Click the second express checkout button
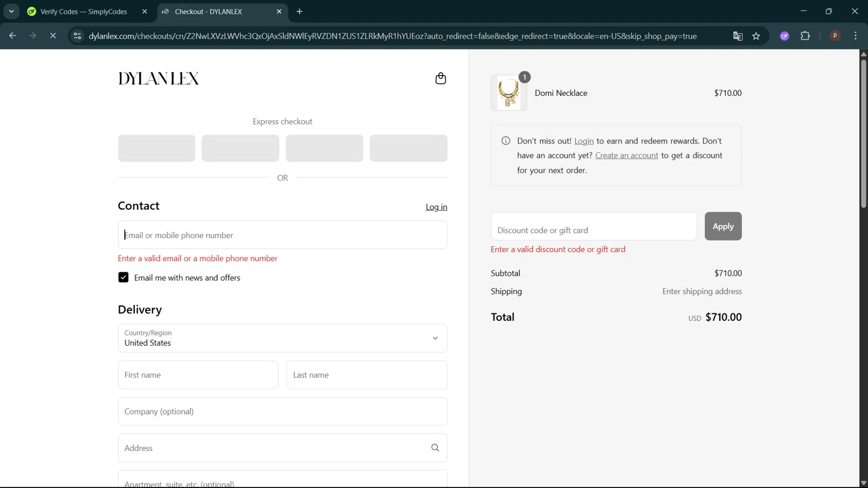 pos(240,148)
